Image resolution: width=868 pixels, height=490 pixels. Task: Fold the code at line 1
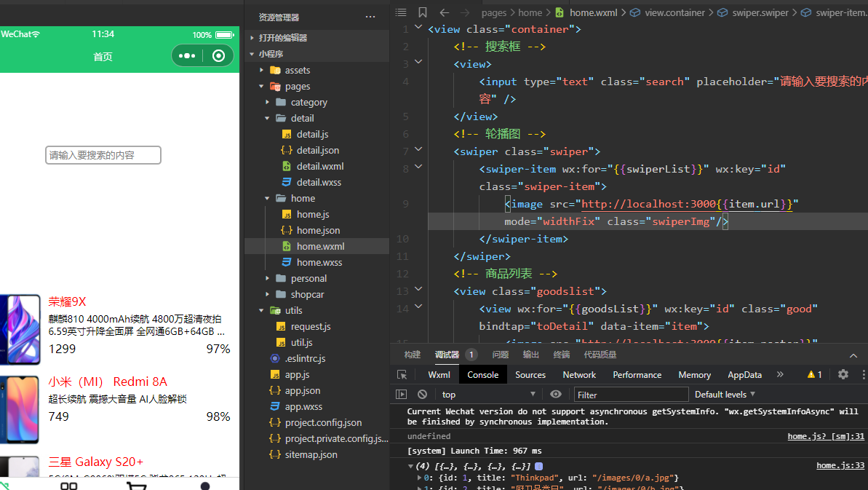pyautogui.click(x=418, y=27)
